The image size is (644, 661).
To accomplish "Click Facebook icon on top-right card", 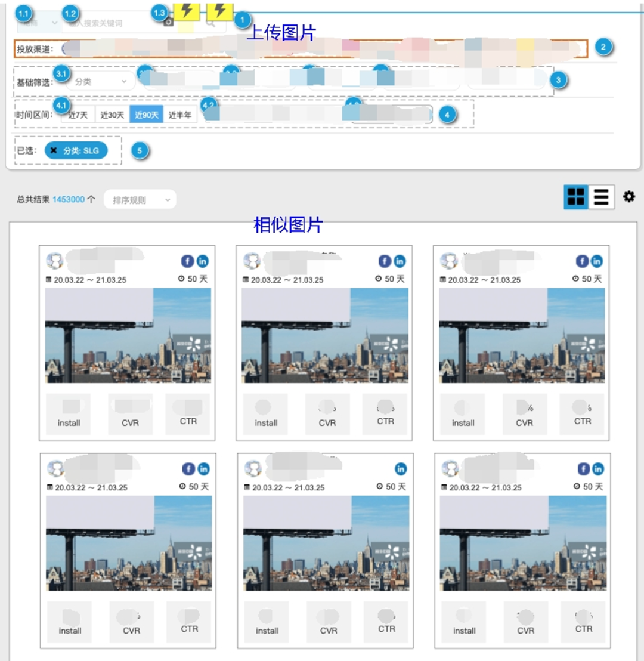I will (582, 261).
